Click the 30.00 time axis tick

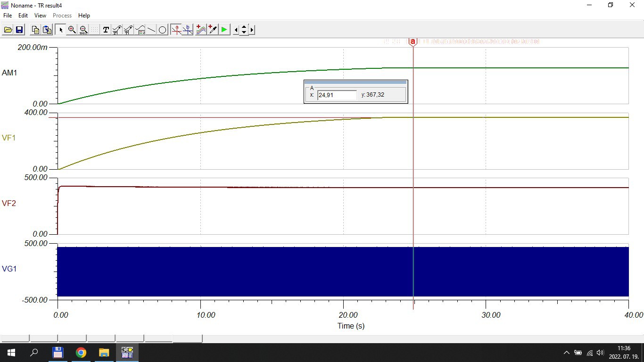tap(491, 315)
